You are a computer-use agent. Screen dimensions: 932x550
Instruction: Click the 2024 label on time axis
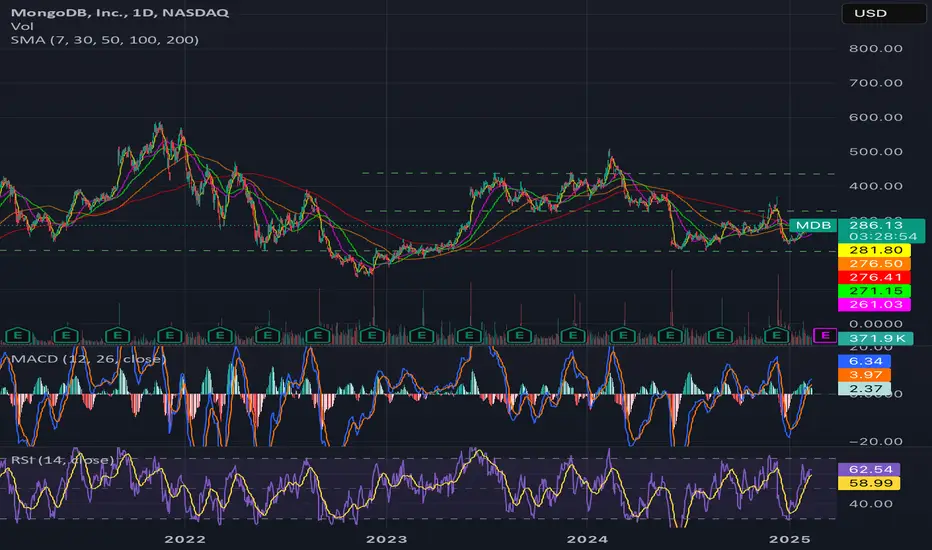coord(587,539)
